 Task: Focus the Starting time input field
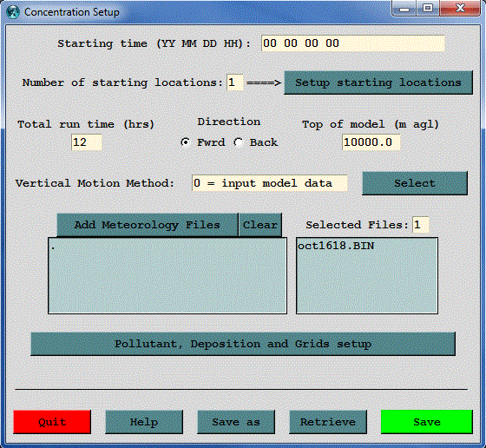(x=353, y=43)
